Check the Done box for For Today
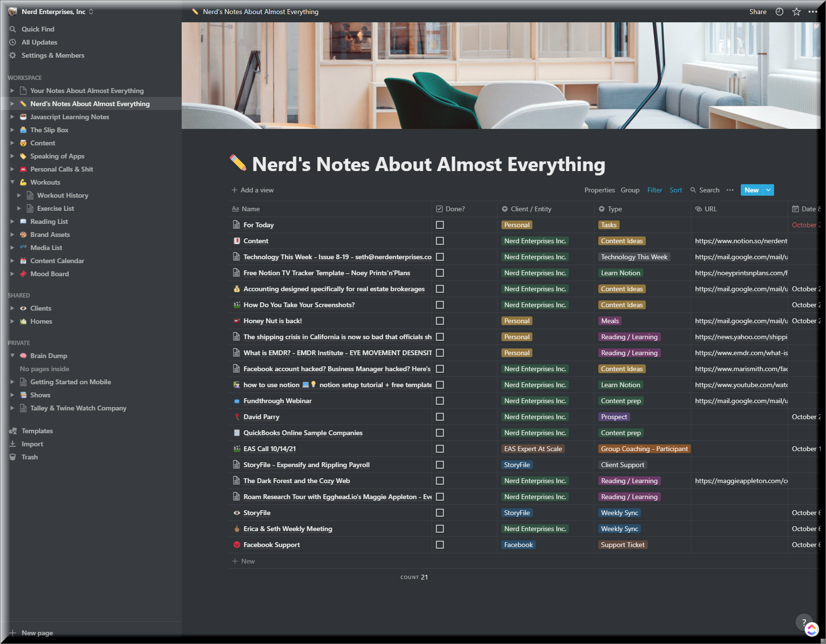The image size is (826, 644). click(440, 225)
